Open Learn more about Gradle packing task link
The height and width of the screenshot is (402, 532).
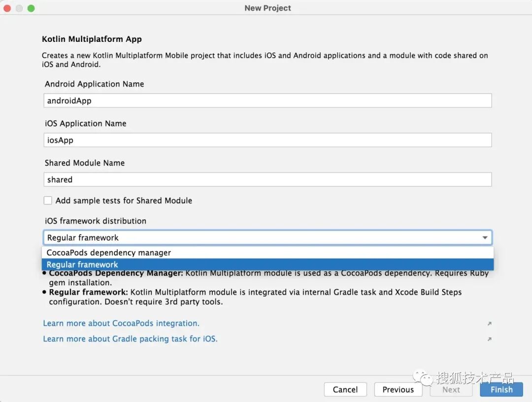[x=130, y=339]
